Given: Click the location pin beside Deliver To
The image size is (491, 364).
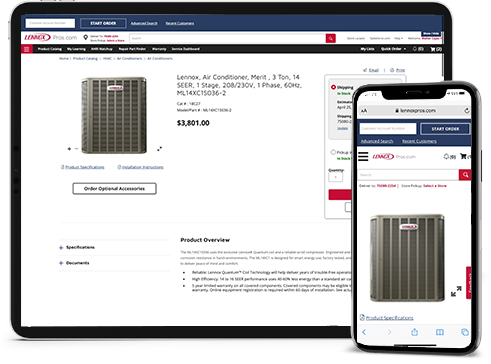Looking at the screenshot, I should pos(86,37).
